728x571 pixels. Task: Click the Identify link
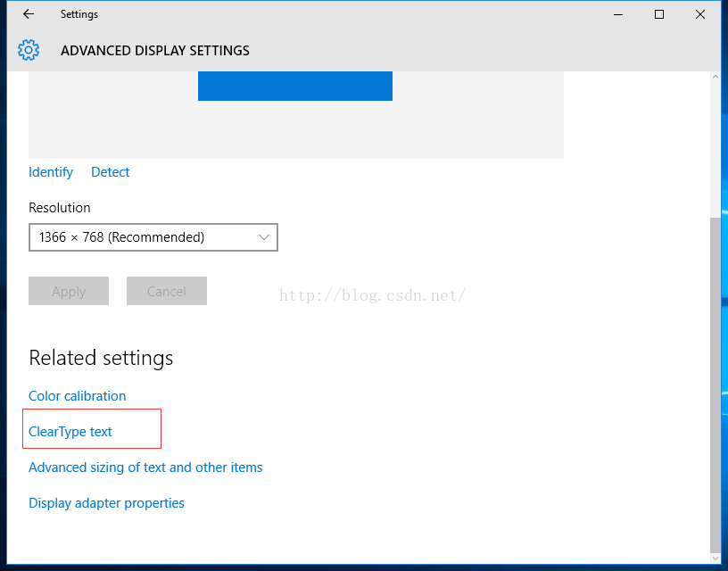pos(51,172)
